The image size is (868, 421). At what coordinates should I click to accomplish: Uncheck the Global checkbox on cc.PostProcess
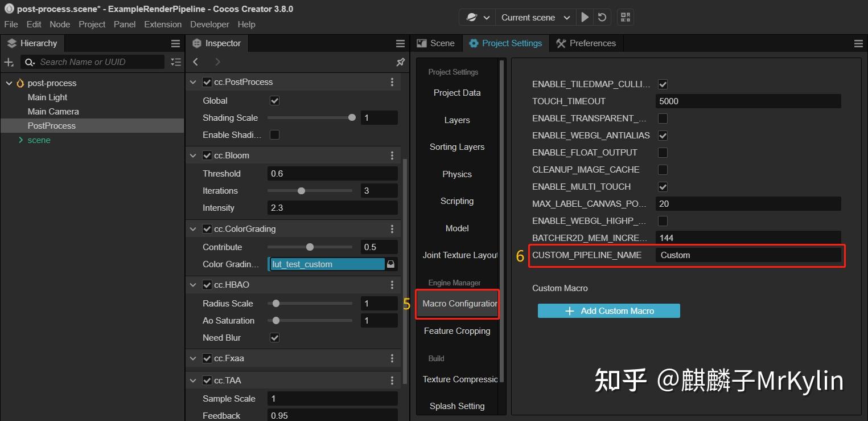(274, 100)
